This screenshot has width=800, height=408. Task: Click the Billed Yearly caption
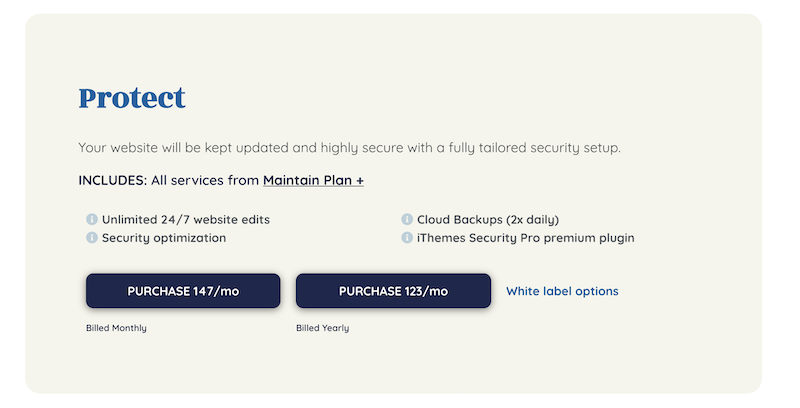322,328
